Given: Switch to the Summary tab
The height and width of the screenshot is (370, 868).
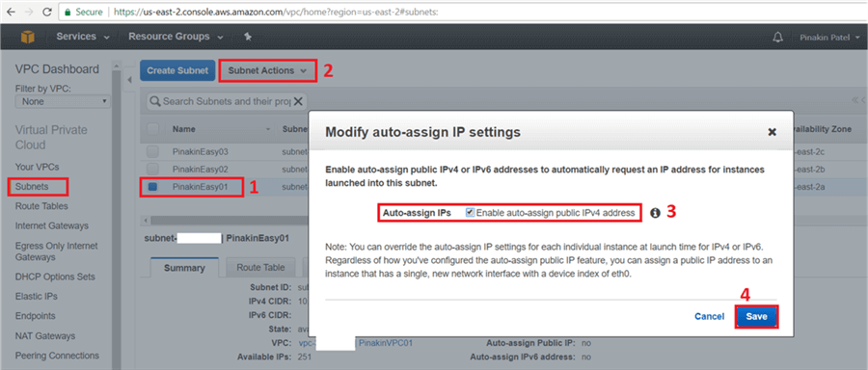Looking at the screenshot, I should pyautogui.click(x=184, y=268).
